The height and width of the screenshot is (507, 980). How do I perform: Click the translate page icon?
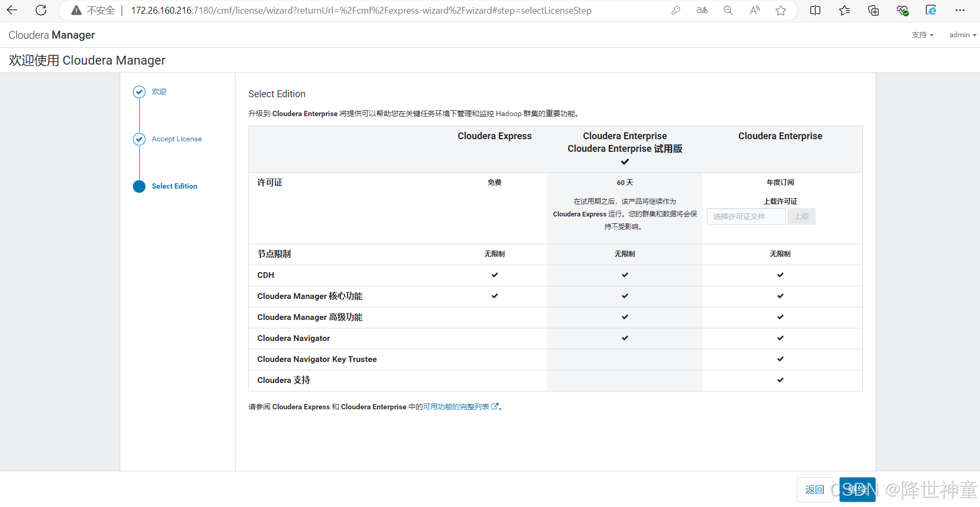click(x=702, y=11)
